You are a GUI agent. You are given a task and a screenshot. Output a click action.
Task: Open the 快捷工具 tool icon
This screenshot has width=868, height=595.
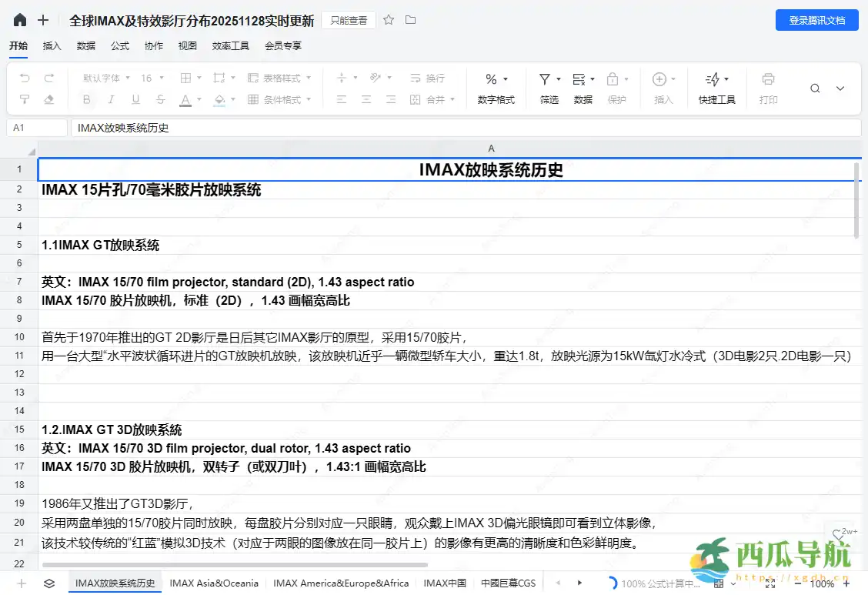tap(714, 79)
